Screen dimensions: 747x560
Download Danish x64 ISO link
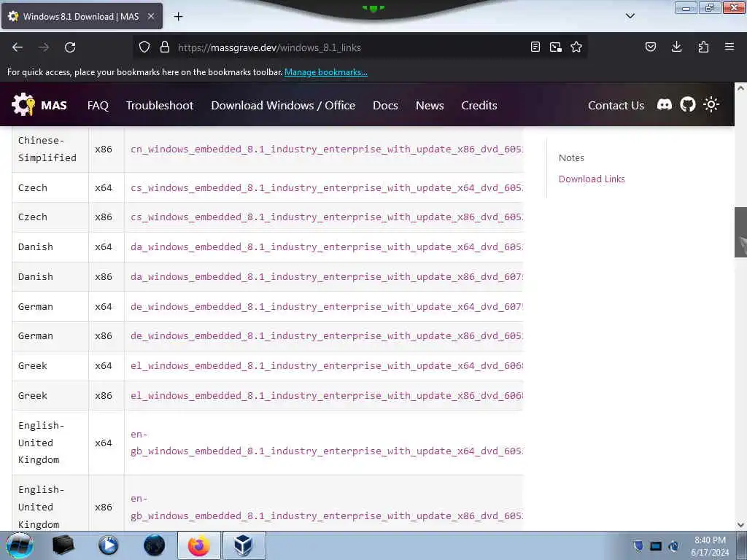click(326, 246)
